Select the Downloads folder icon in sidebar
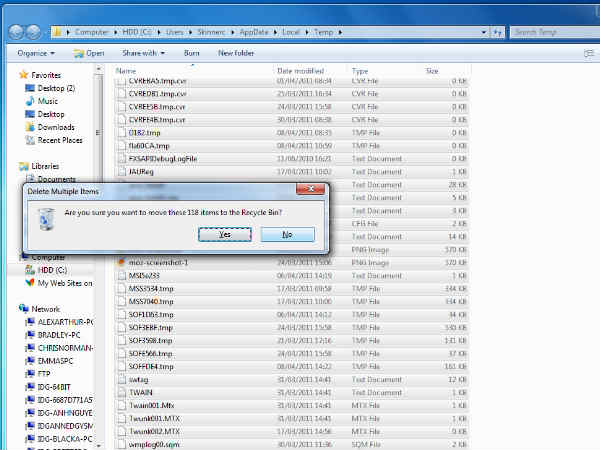The image size is (600, 450). (x=30, y=127)
